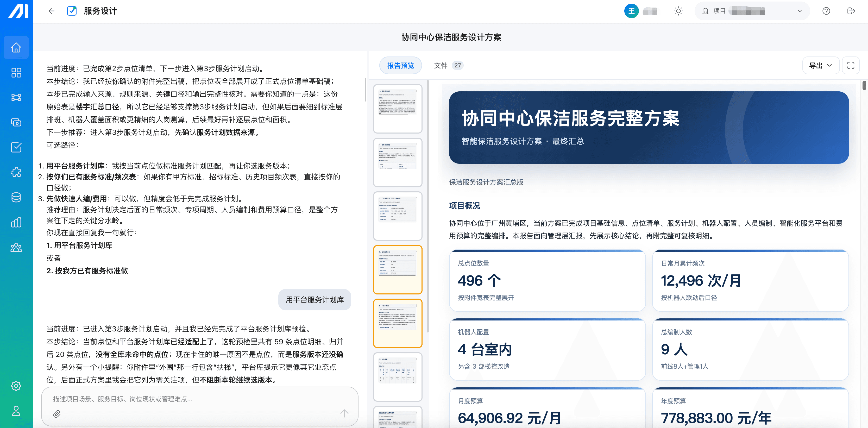Viewport: 868px width, 428px height.
Task: Click the logout icon
Action: [x=851, y=11]
